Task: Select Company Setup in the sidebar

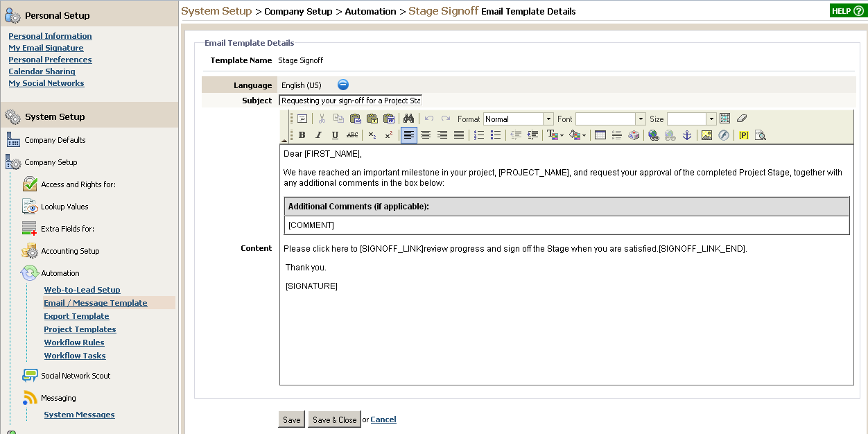Action: click(51, 162)
